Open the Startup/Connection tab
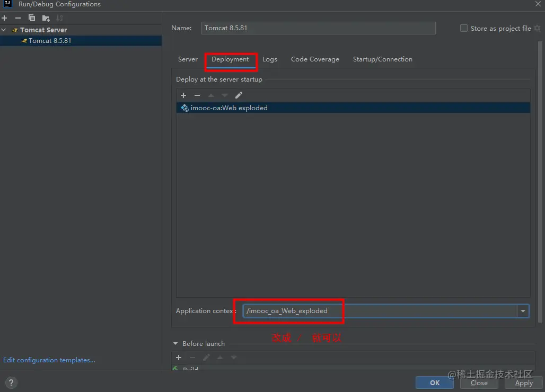 click(x=383, y=59)
